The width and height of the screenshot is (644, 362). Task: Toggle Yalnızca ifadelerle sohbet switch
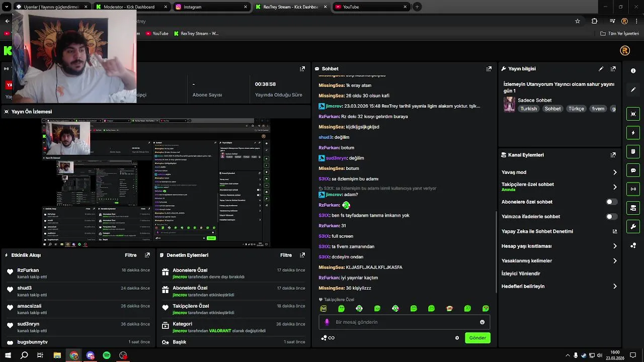611,217
